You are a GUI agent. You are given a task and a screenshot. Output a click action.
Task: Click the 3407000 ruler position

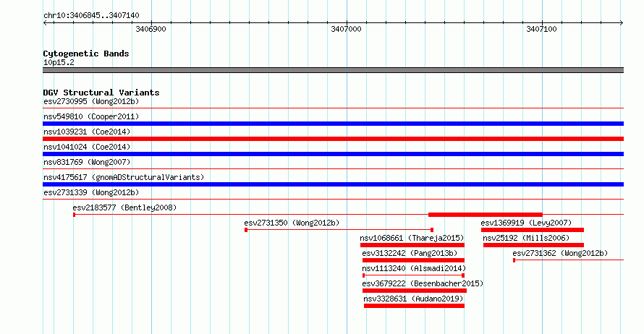click(346, 29)
